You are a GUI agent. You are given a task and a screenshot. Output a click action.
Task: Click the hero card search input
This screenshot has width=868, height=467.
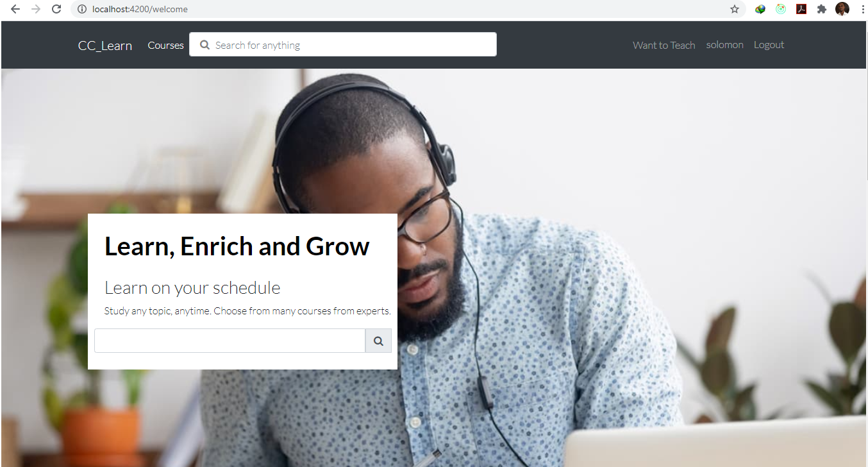point(230,341)
